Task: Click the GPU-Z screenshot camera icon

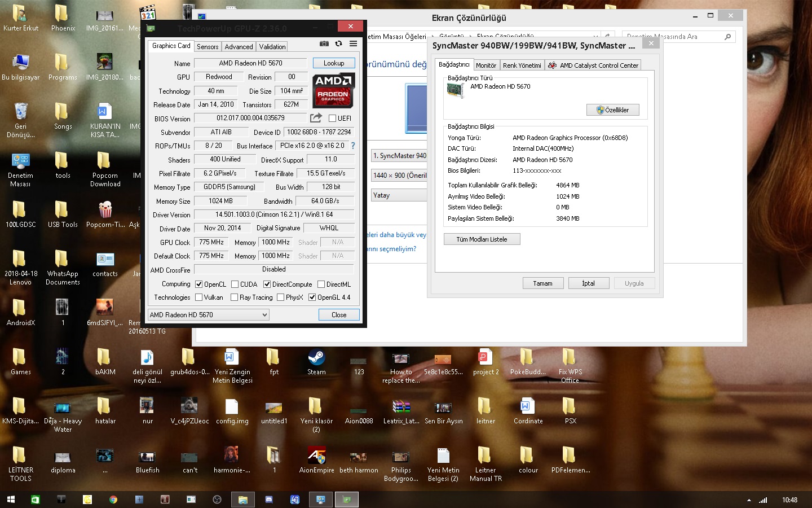Action: click(x=324, y=43)
